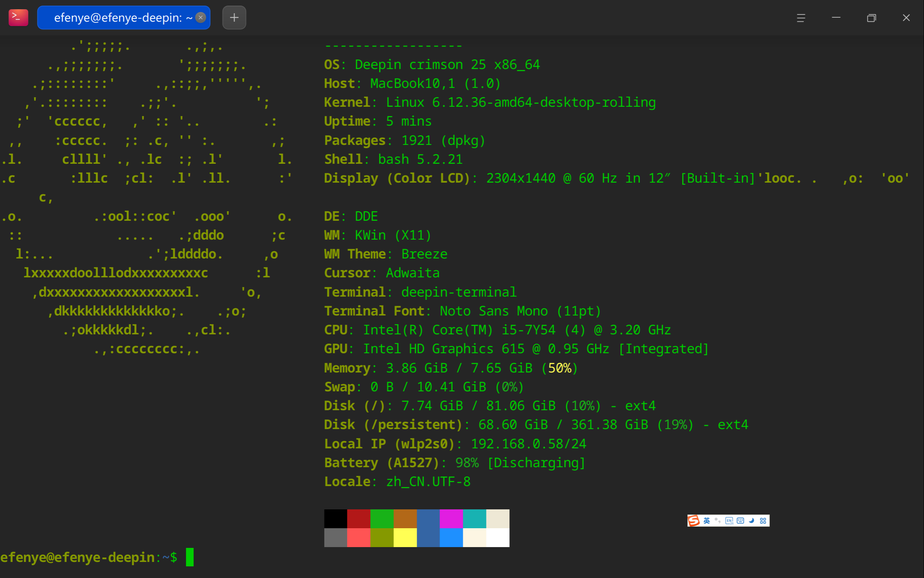Click the bright green color block
This screenshot has width=924, height=578.
tap(382, 519)
